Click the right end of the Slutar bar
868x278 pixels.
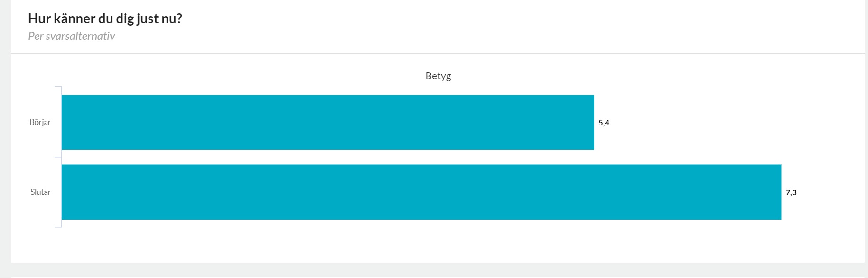tap(779, 192)
